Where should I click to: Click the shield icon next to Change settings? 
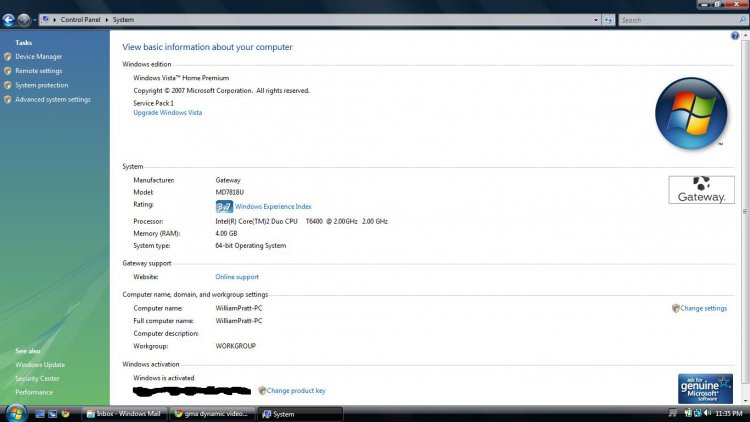[675, 309]
